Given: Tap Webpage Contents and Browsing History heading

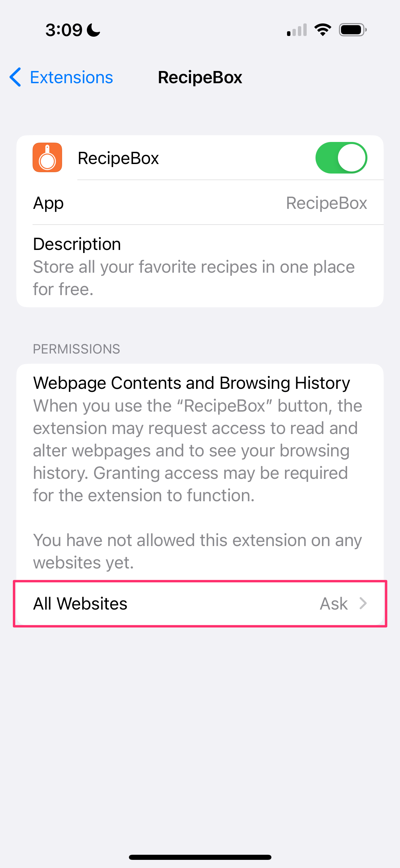Looking at the screenshot, I should click(192, 383).
